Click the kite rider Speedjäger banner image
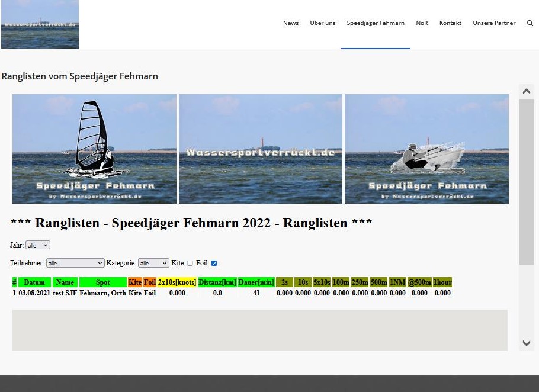The height and width of the screenshot is (392, 539). click(x=426, y=149)
